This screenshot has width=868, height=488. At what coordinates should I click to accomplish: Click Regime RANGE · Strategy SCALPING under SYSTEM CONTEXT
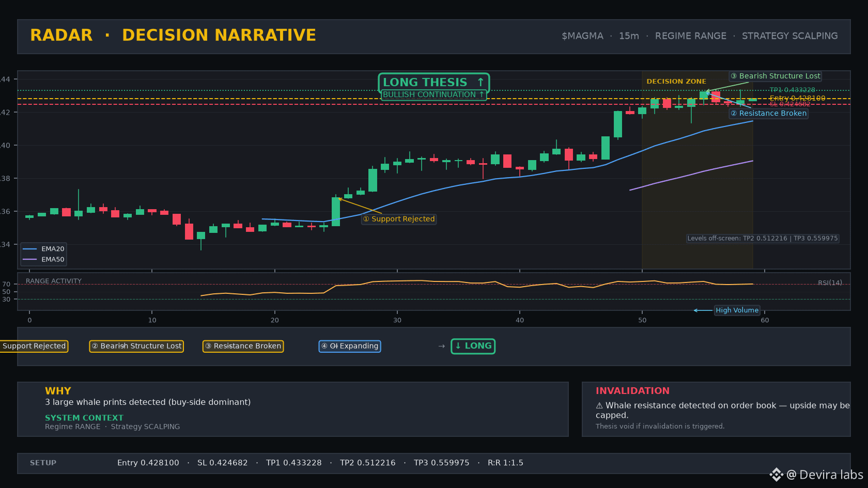(x=113, y=427)
